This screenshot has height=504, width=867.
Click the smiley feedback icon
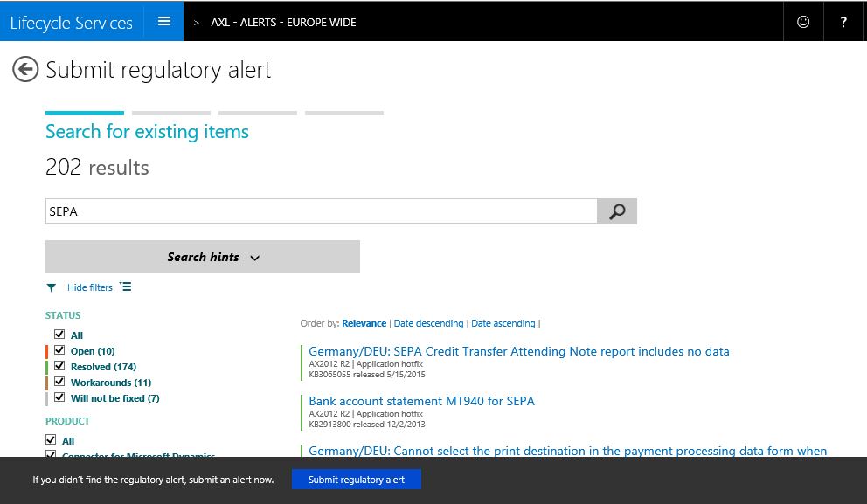(802, 21)
